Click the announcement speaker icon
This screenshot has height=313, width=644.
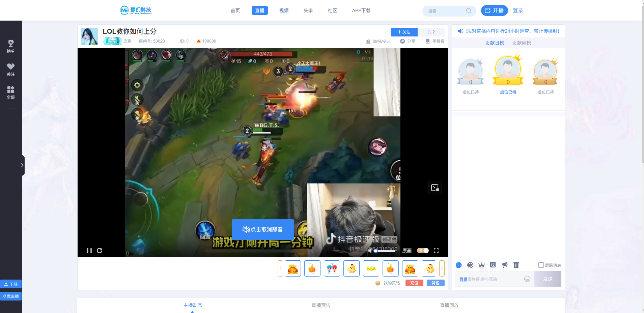[x=460, y=31]
